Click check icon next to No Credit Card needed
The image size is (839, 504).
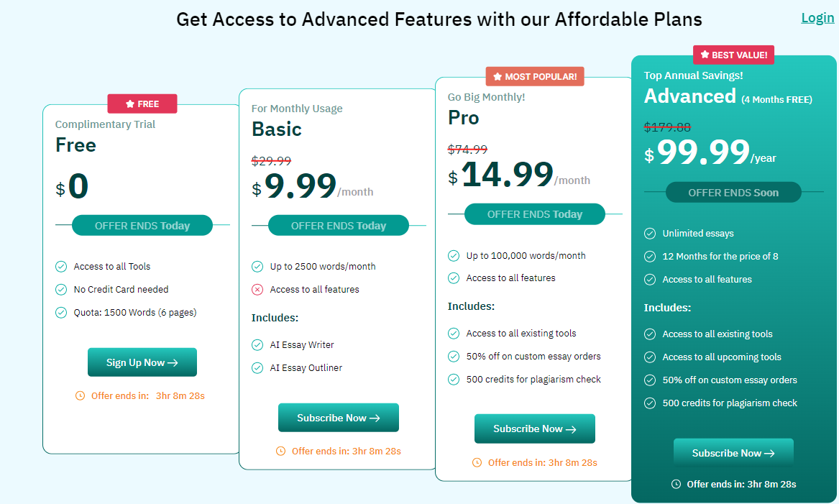click(61, 290)
